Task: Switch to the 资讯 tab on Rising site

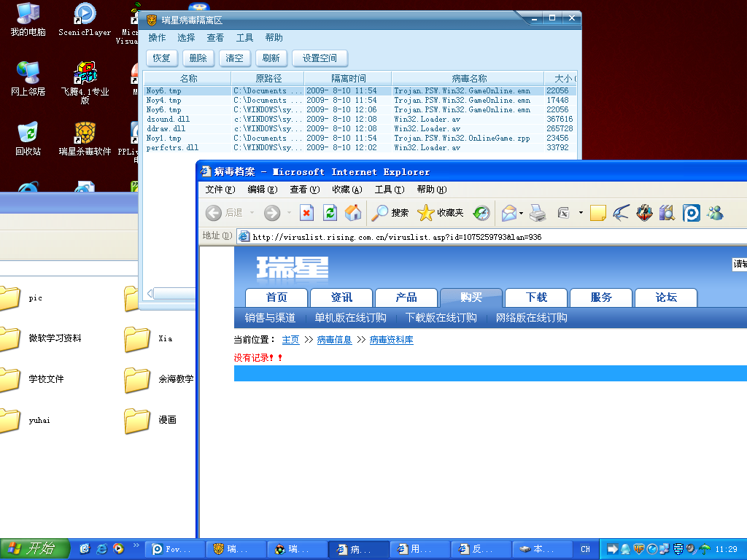Action: (x=341, y=297)
